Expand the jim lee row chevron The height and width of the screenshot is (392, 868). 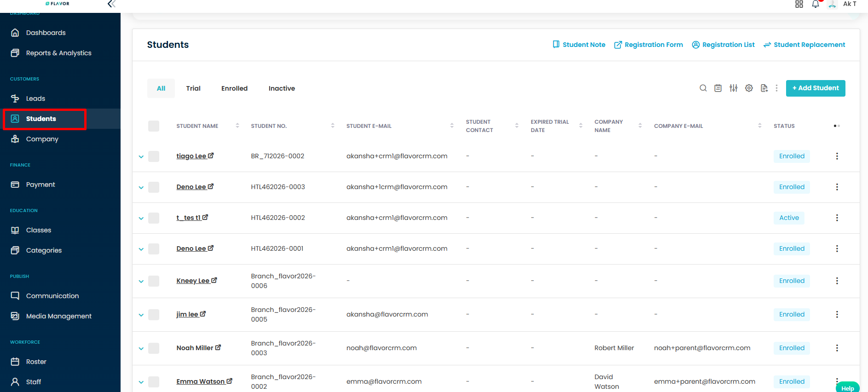click(x=141, y=315)
